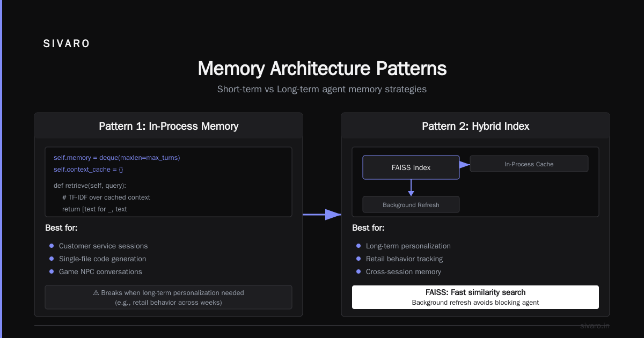Viewport: 644px width, 338px height.
Task: Click the In-Process Cache box
Action: click(529, 164)
